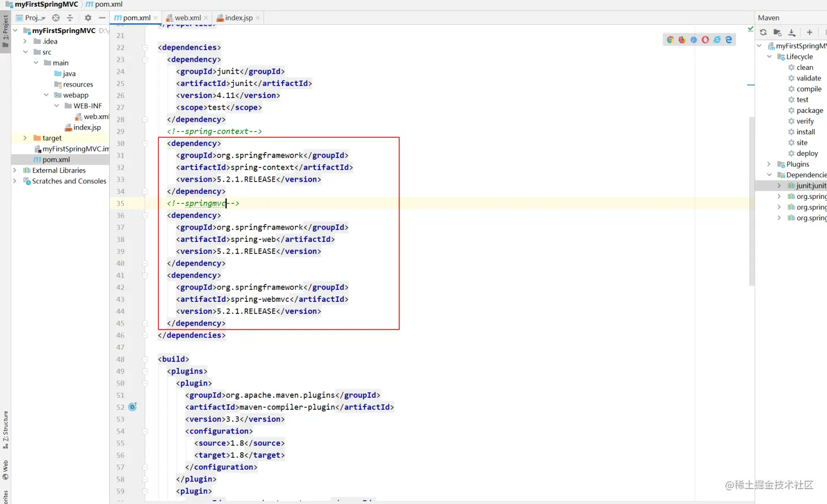The width and height of the screenshot is (827, 504).
Task: Download sources and documentation Maven icon
Action: tap(792, 32)
